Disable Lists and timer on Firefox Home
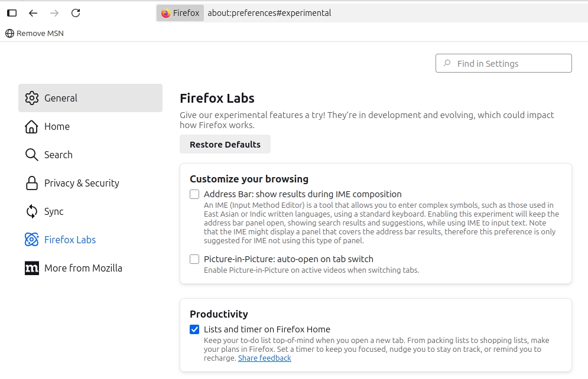The image size is (588, 379). (x=194, y=329)
